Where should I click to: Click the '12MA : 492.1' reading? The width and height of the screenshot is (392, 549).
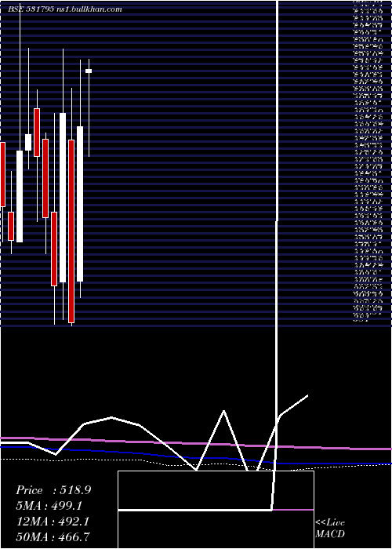(53, 522)
